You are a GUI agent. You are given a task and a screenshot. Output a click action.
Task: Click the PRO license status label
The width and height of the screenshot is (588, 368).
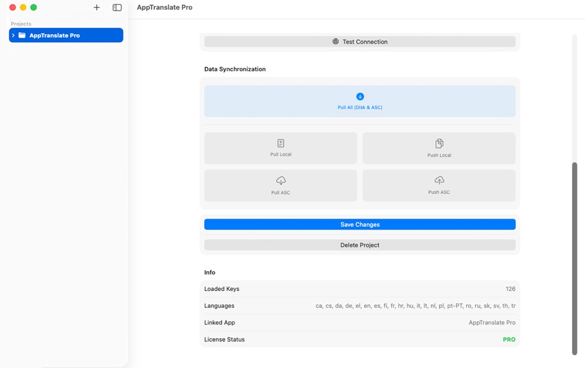coord(509,340)
